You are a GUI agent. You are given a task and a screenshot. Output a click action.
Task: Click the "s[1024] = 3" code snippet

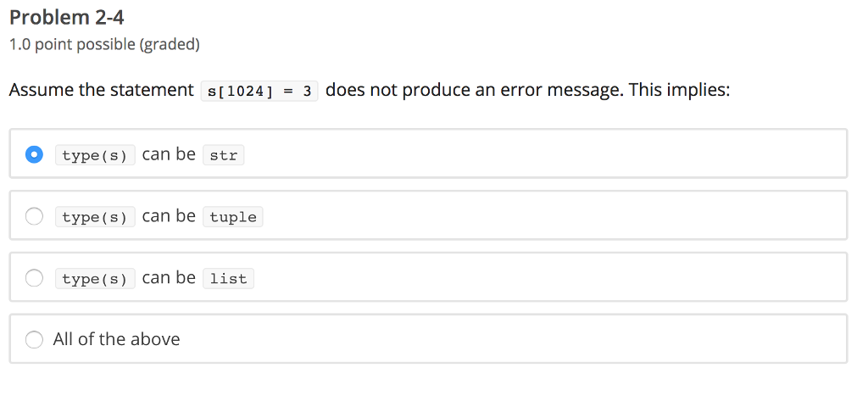pyautogui.click(x=259, y=91)
